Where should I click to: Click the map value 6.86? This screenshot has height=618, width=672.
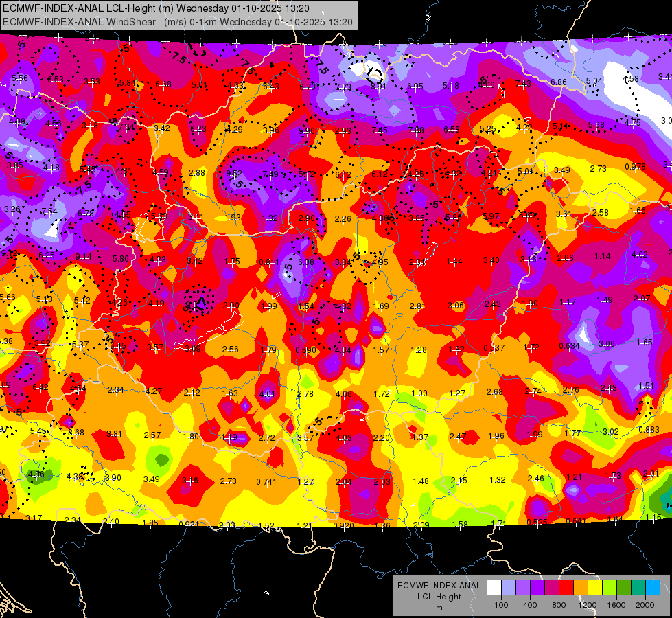pyautogui.click(x=559, y=82)
